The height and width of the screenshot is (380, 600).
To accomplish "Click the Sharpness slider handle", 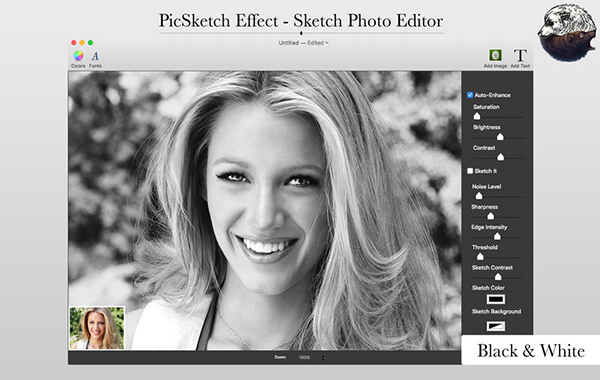I will (491, 216).
